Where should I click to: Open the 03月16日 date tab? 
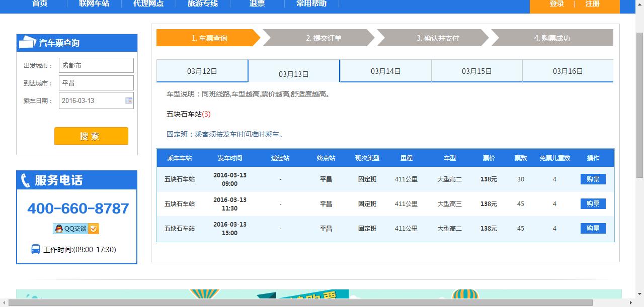[568, 71]
